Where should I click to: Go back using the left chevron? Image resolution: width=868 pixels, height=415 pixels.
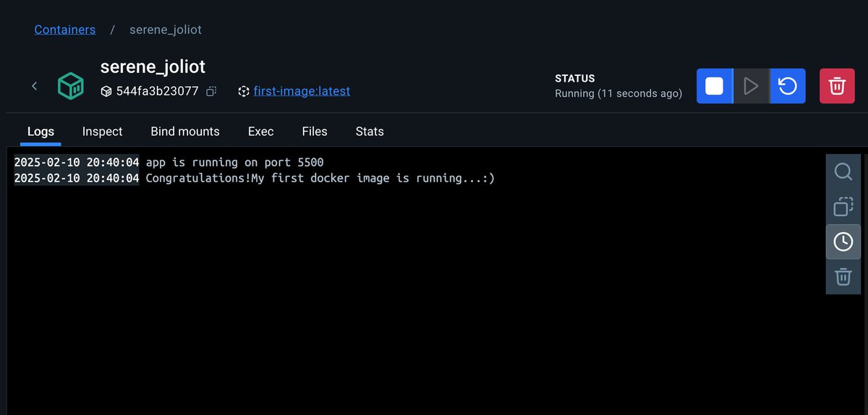tap(34, 86)
